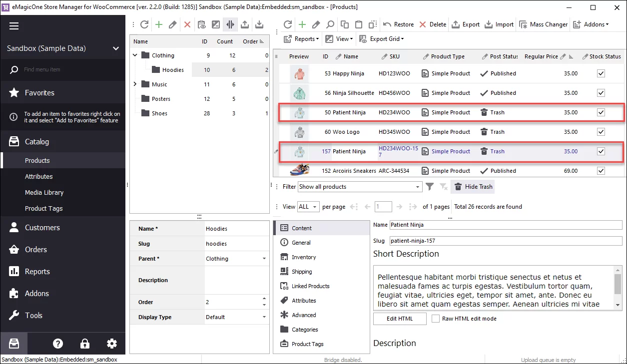Image resolution: width=627 pixels, height=364 pixels.
Task: Expand the Music category tree node
Action: pos(135,84)
